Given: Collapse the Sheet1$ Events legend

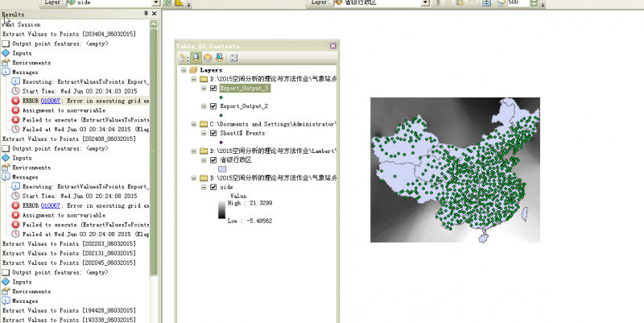Looking at the screenshot, I should point(204,133).
